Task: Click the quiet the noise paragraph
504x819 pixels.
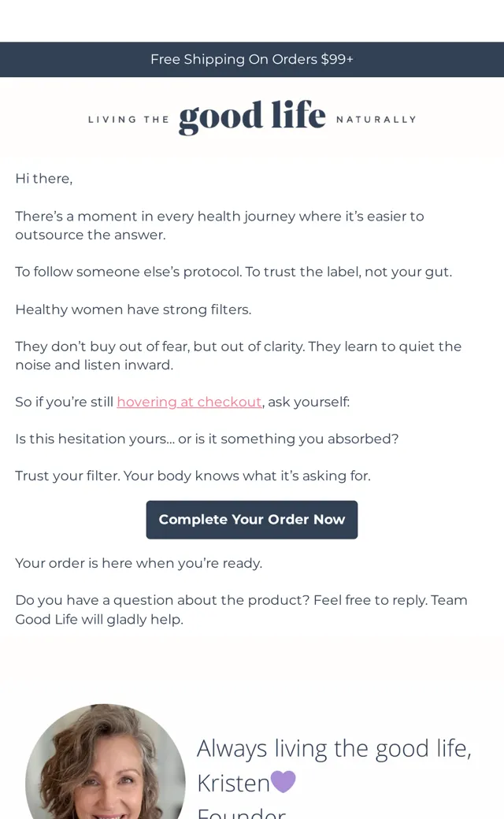Action: [x=238, y=356]
